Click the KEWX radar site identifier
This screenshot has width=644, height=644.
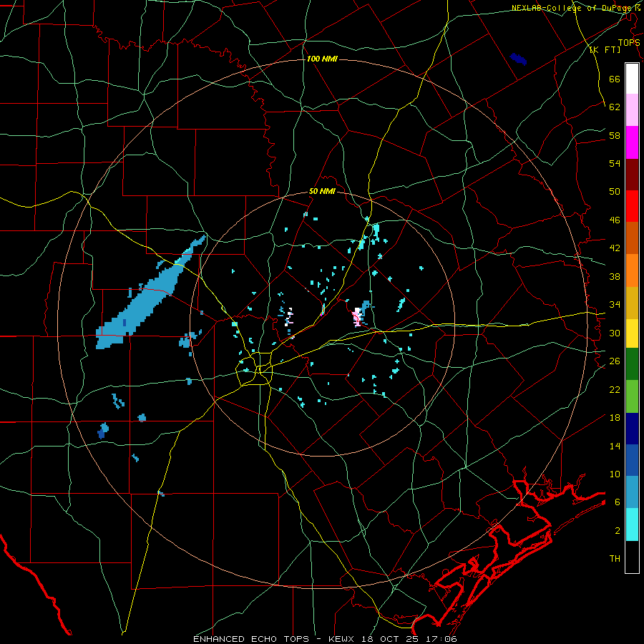point(343,639)
